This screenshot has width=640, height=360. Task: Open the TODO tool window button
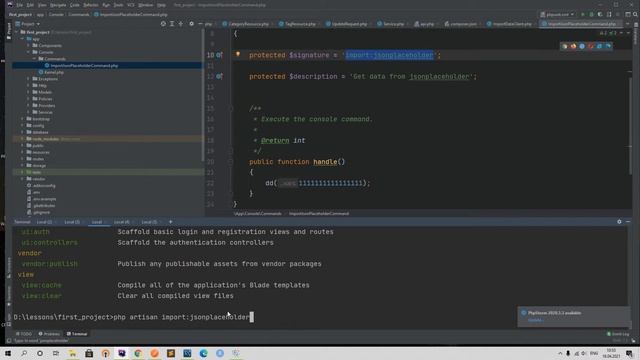click(x=24, y=334)
